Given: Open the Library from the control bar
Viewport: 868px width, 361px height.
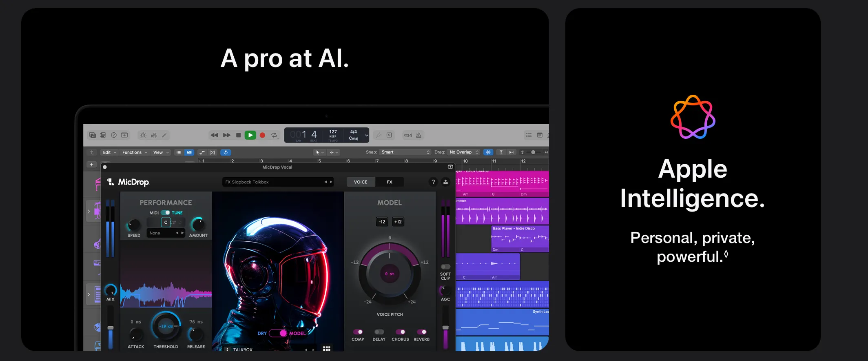Looking at the screenshot, I should tap(93, 135).
